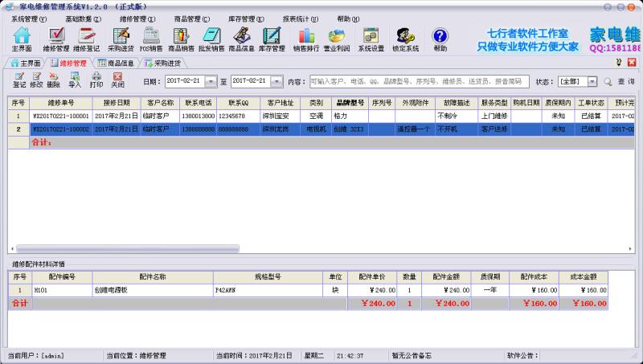Click the 深圳宝安 address cell
Image resolution: width=643 pixels, height=364 pixels.
[281, 116]
